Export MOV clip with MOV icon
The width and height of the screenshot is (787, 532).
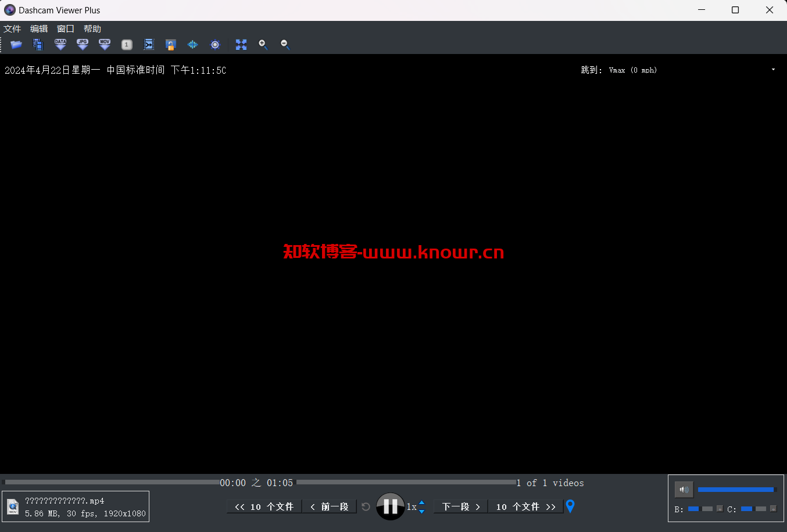105,45
